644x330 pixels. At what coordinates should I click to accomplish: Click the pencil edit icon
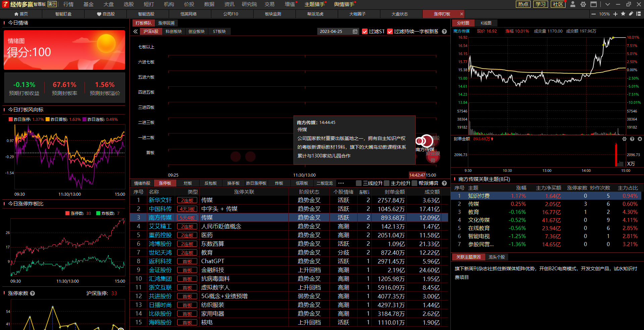point(631,14)
